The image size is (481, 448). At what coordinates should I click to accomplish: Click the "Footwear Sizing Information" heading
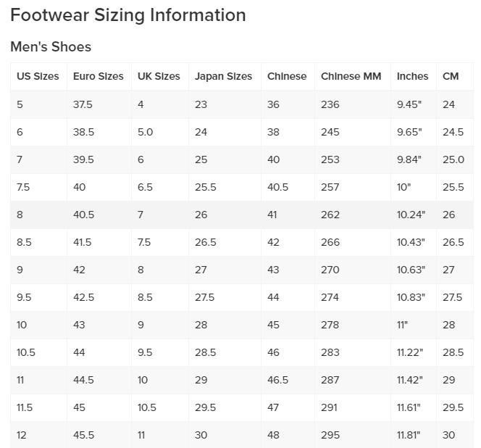(x=128, y=15)
